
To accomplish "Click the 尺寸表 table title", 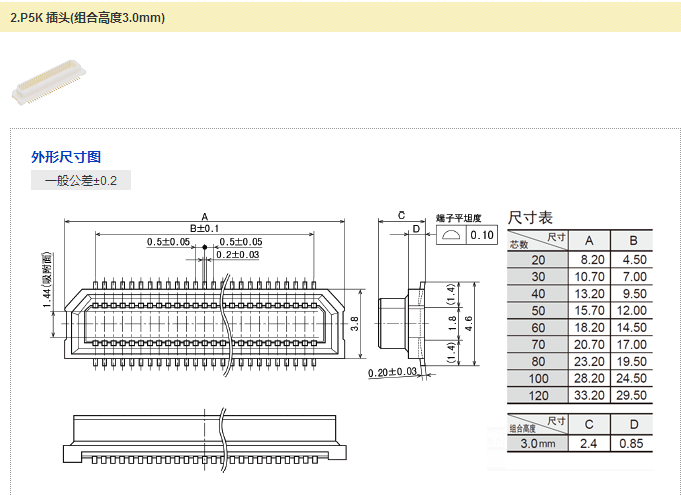I will (530, 217).
